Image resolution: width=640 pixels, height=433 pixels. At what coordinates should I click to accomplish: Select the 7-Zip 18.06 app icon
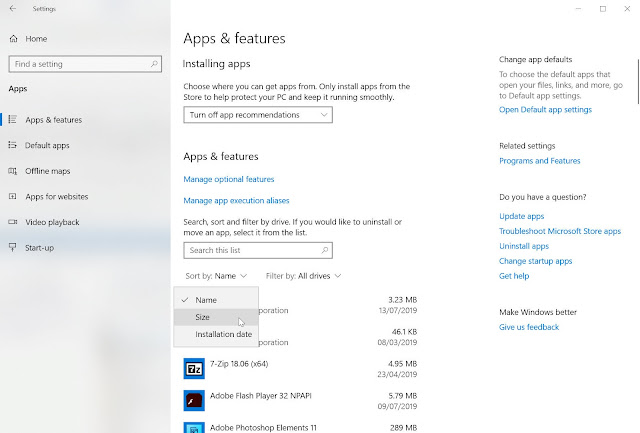pos(194,368)
